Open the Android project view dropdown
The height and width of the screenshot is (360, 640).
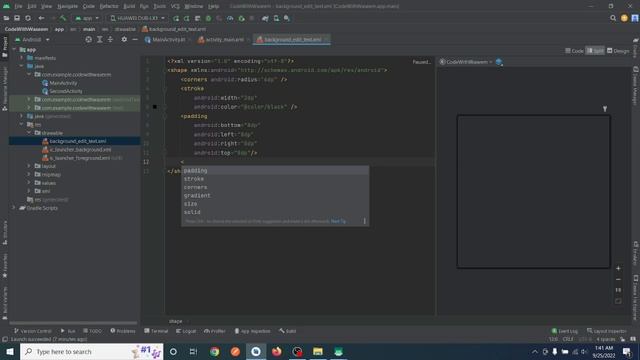click(32, 40)
